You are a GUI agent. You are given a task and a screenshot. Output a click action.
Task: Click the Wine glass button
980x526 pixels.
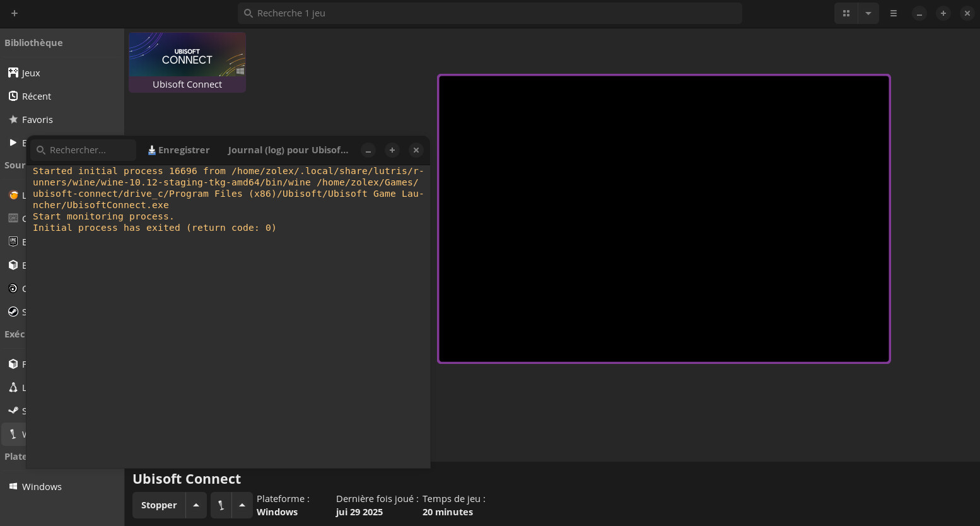click(x=221, y=505)
